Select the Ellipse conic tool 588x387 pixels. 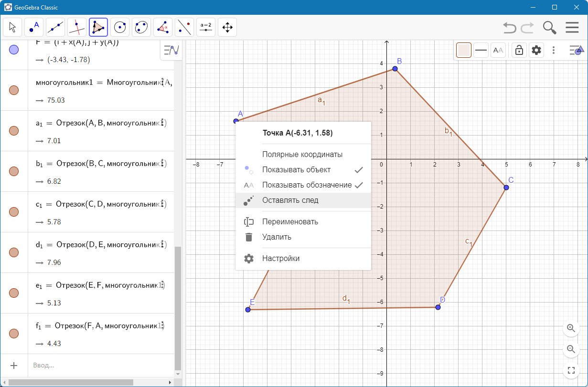click(141, 28)
